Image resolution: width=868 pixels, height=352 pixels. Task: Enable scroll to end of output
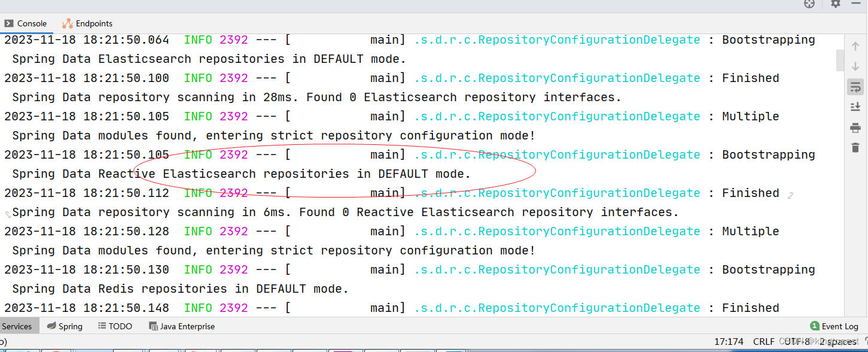pyautogui.click(x=855, y=107)
